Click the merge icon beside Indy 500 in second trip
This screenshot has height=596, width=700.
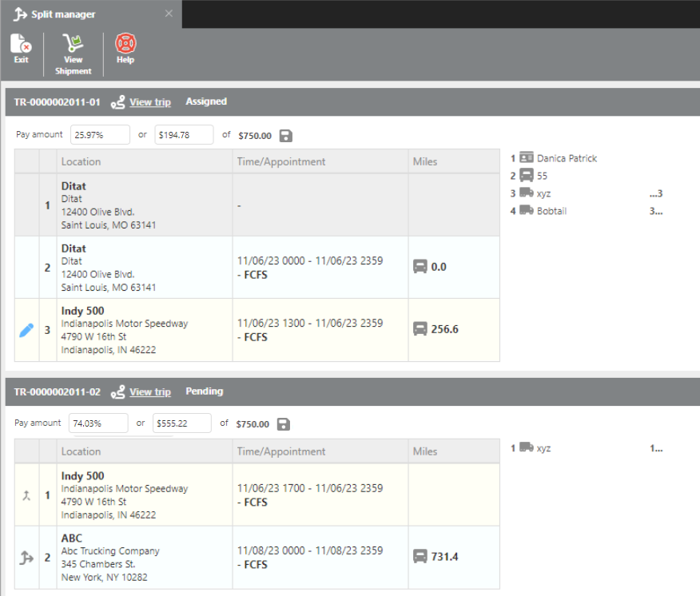[x=26, y=495]
